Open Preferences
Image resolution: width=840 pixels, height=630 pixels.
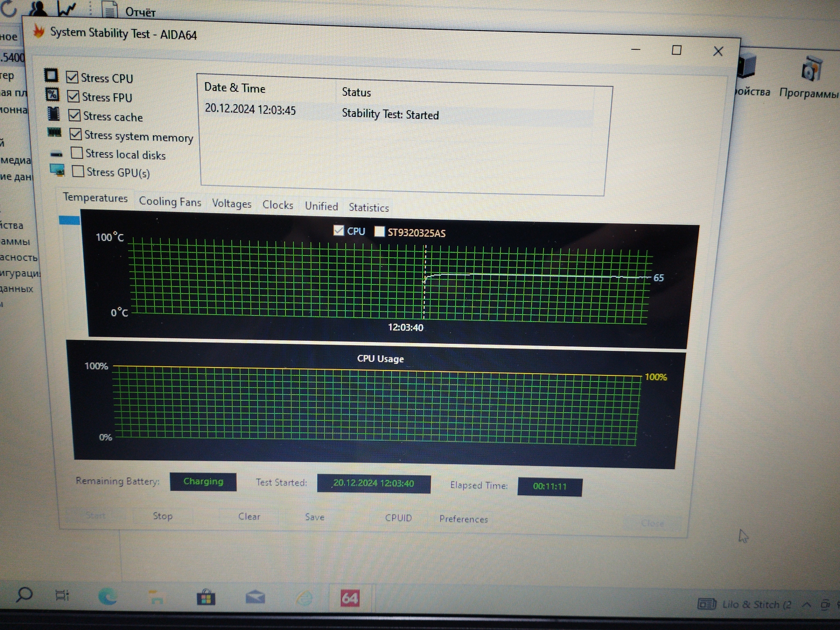coord(463,519)
